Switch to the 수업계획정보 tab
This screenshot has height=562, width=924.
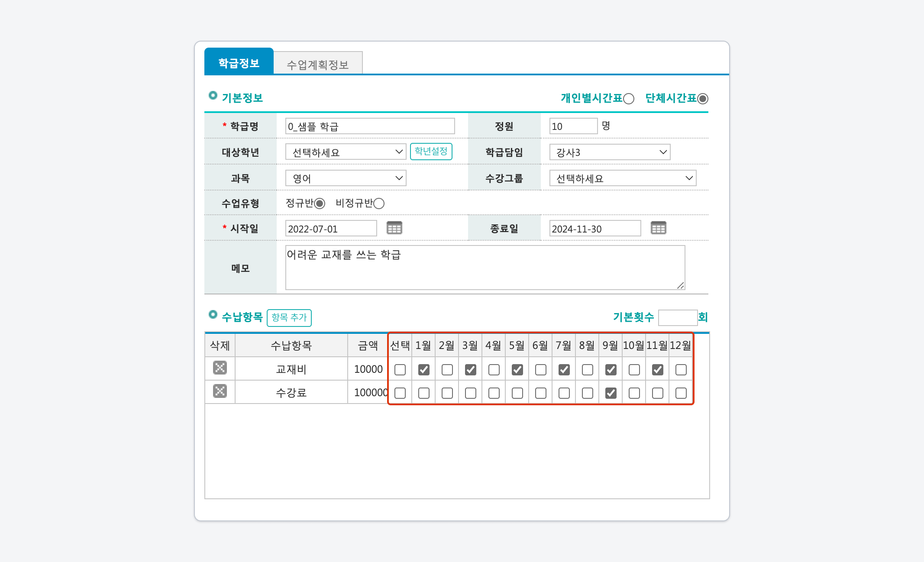(318, 65)
